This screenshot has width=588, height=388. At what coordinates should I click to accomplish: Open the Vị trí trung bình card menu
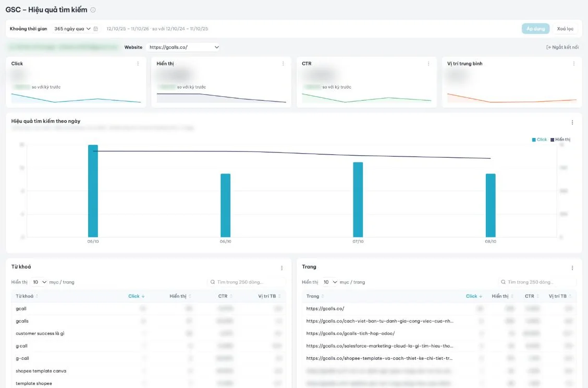coord(574,64)
